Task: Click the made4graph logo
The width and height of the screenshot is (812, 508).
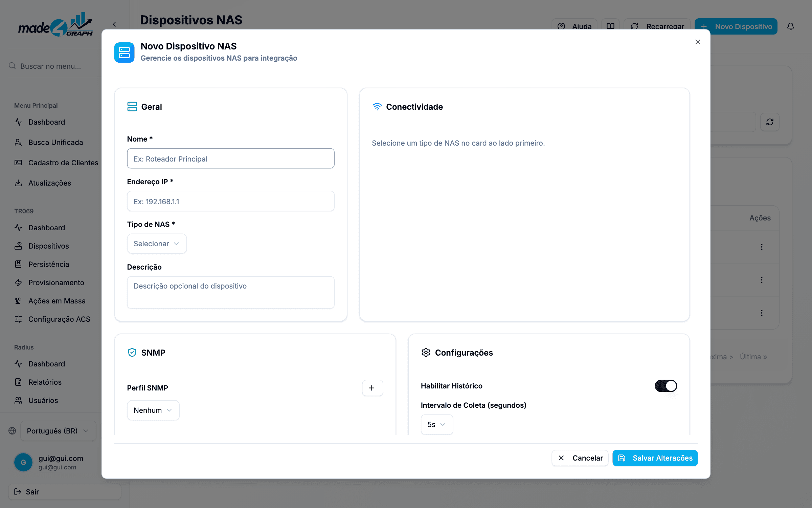Action: coord(55,24)
